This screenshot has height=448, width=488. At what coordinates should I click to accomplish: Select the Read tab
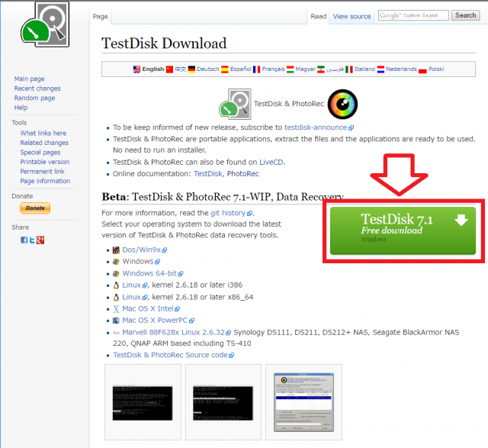pyautogui.click(x=318, y=16)
